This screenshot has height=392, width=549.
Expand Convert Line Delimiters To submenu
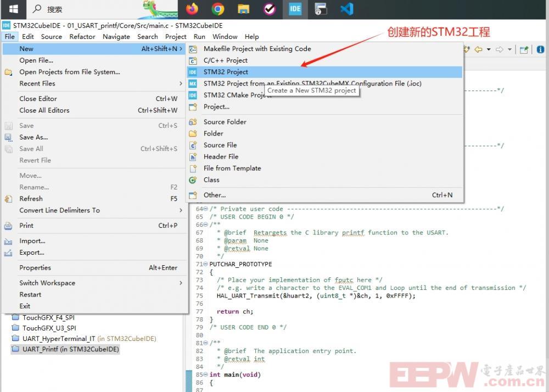(x=181, y=210)
